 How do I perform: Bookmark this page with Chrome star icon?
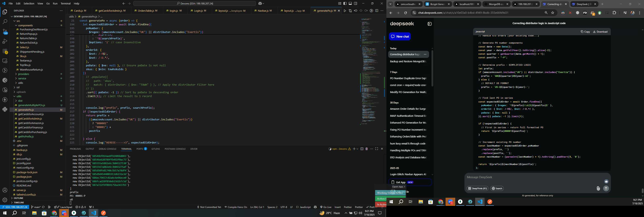coord(553,13)
